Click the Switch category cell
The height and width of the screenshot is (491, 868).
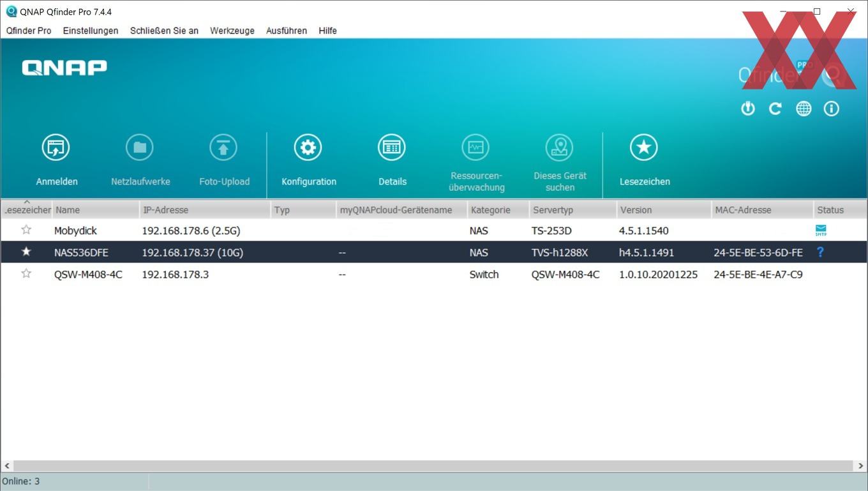tap(484, 275)
